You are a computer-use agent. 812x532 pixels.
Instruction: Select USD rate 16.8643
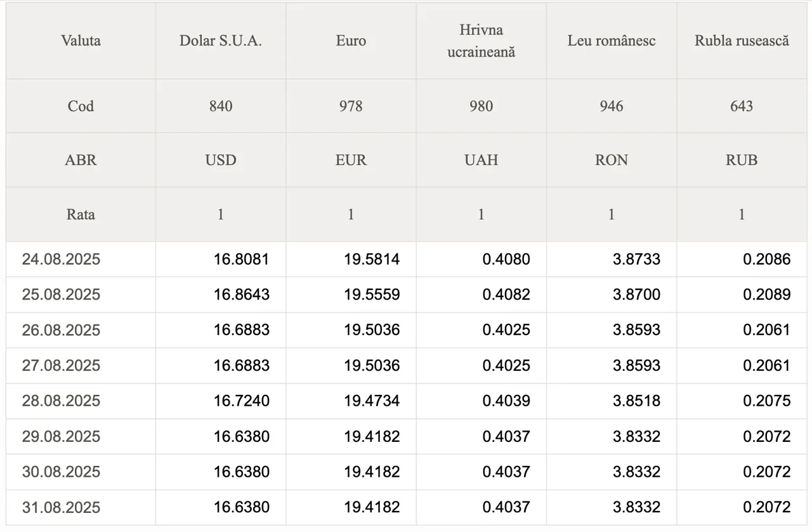[241, 295]
